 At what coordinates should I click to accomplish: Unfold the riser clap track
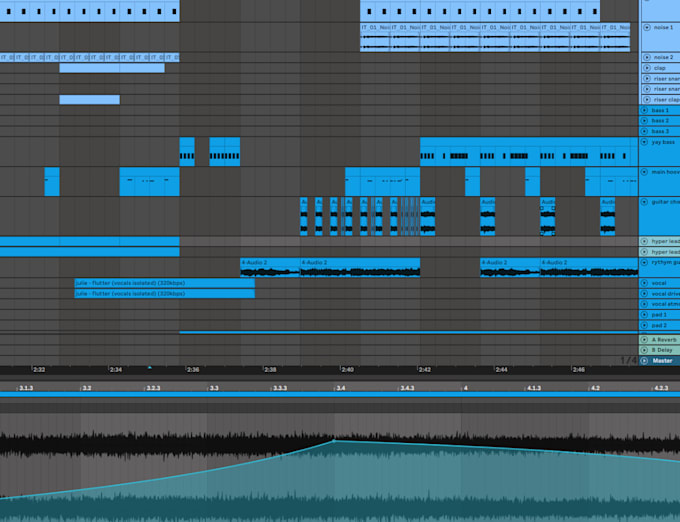[647, 100]
